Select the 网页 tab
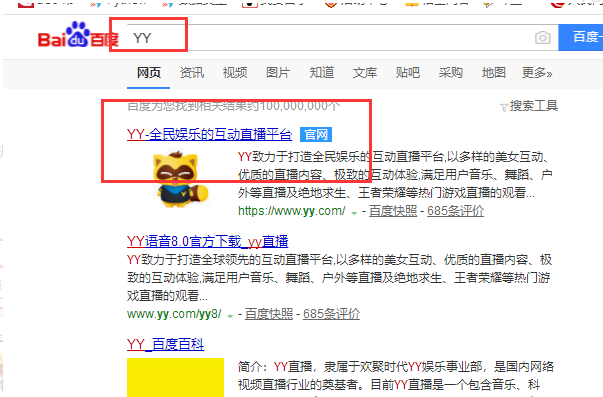Viewport: 603px width, 397px height. click(149, 73)
